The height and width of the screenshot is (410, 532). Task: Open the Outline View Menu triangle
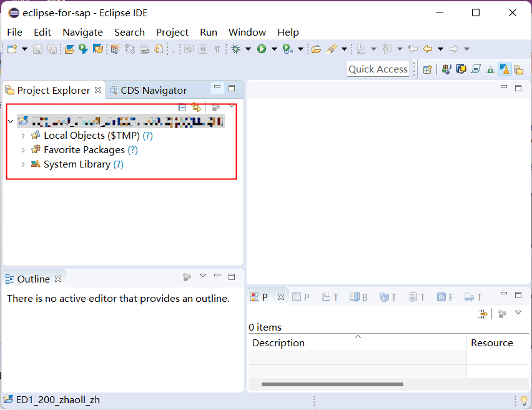point(203,276)
